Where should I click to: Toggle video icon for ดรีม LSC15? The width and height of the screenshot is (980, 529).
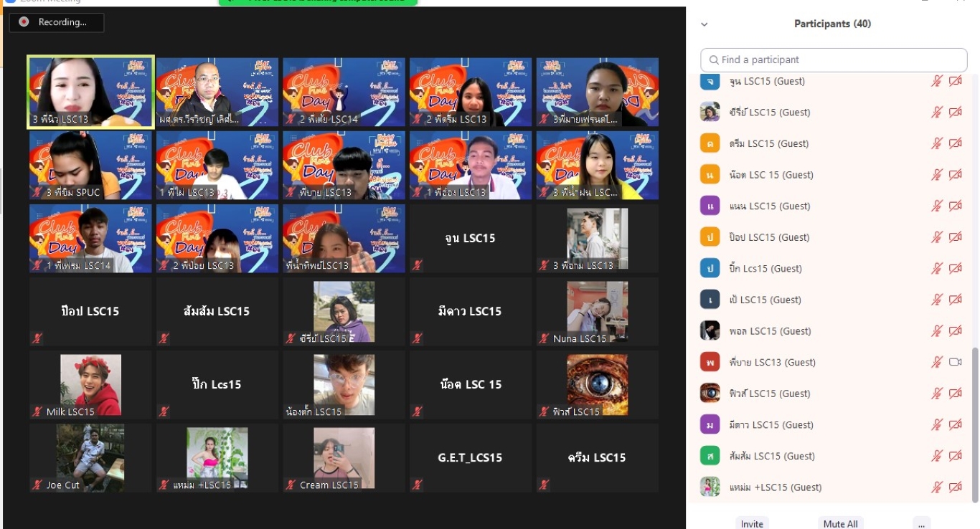pos(955,143)
